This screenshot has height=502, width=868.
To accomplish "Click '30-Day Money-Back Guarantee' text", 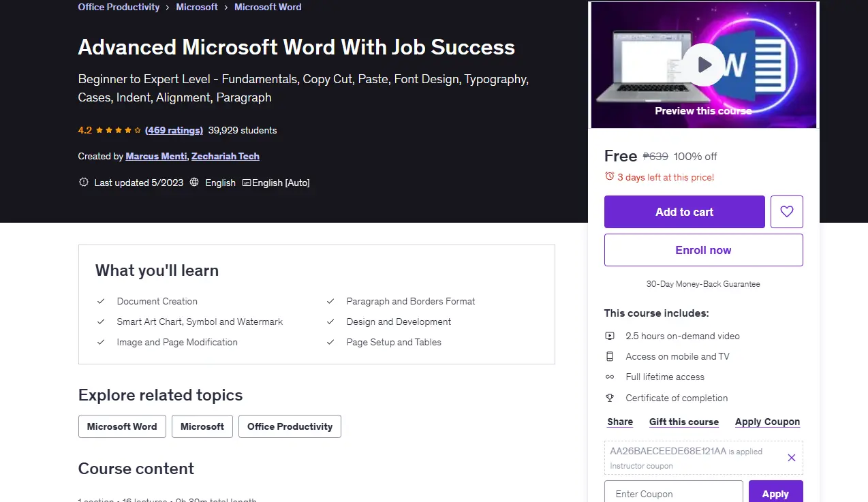I will (x=703, y=283).
